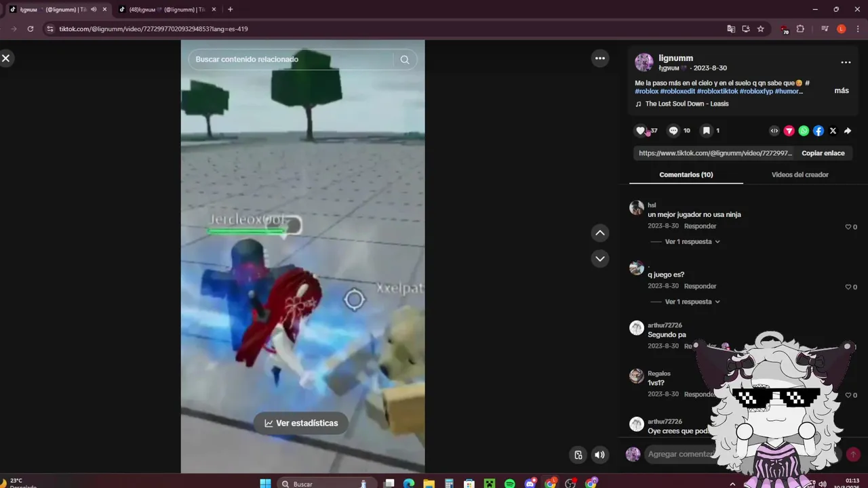Open the arthur72726 name above 'Segundo pa'

click(x=665, y=325)
